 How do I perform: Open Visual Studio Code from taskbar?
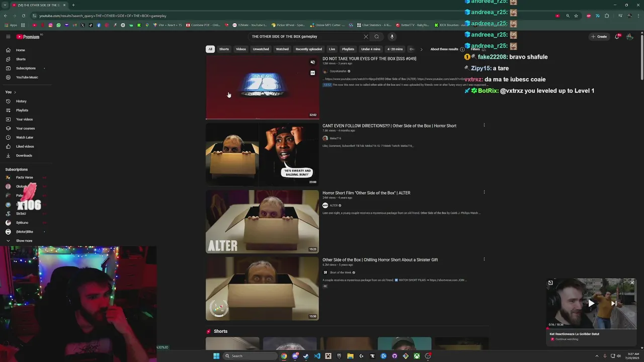coord(317,356)
